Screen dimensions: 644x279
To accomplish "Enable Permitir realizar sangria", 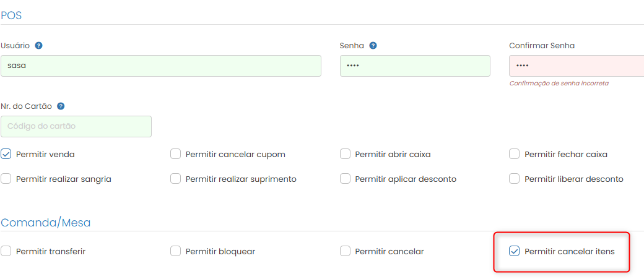I will click(x=6, y=179).
